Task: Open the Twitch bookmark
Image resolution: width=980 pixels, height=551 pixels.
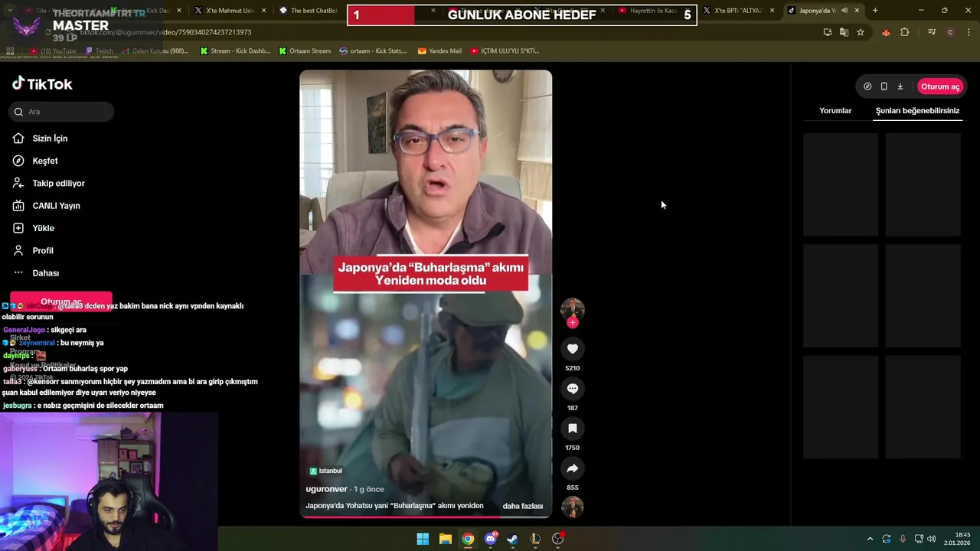Action: (x=98, y=51)
